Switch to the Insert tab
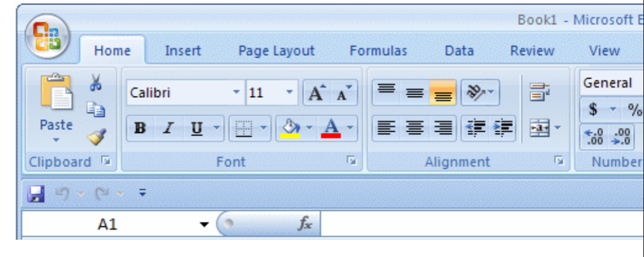Image resolution: width=644 pixels, height=257 pixels. tap(183, 51)
